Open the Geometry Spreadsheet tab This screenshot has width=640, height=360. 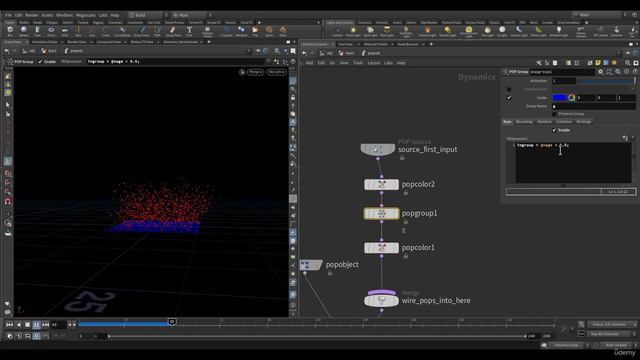(x=180, y=42)
